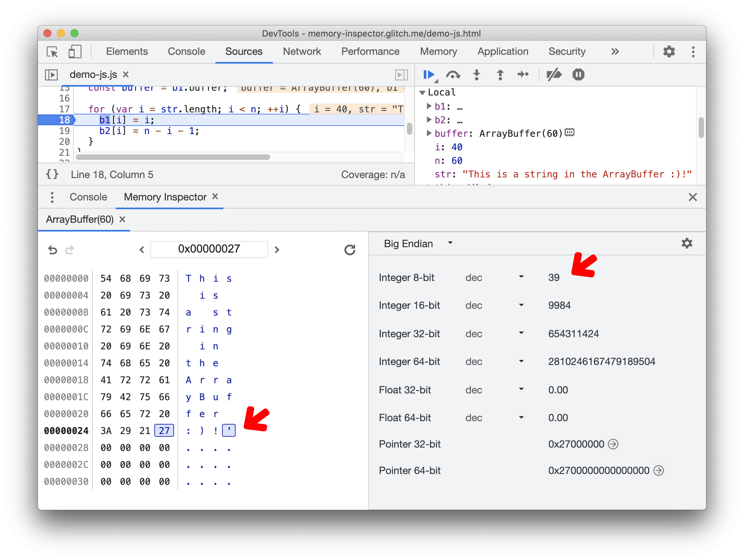Click navigate back address arrow button
Screen dimensions: 744x560
(140, 250)
